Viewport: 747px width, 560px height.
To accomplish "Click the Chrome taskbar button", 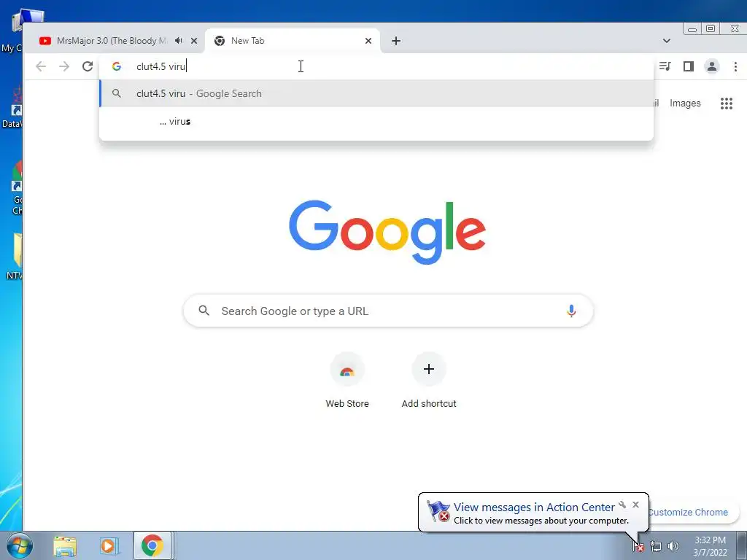I will pyautogui.click(x=152, y=545).
